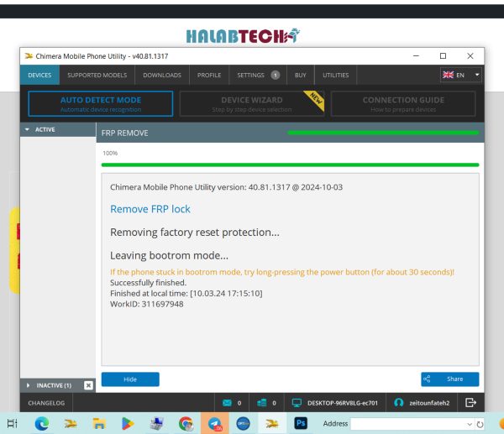504x434 pixels.
Task: Click the desktop computer name icon
Action: [297, 403]
